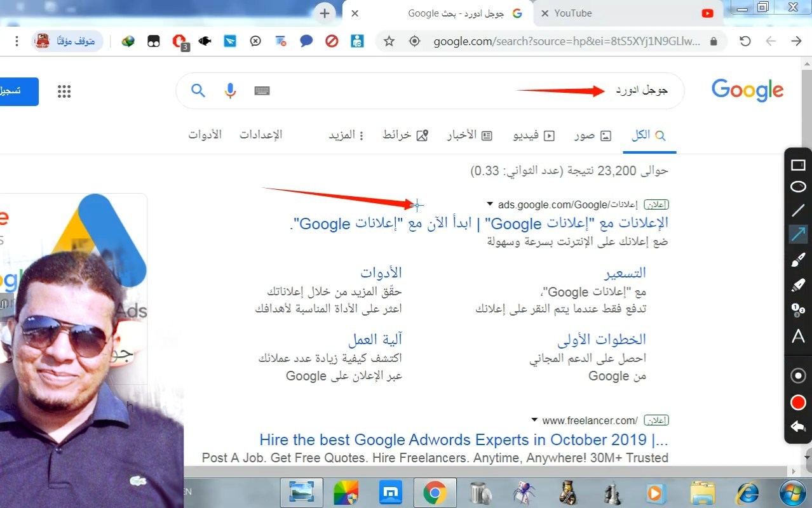Select the arrow drawing tool

click(x=798, y=234)
